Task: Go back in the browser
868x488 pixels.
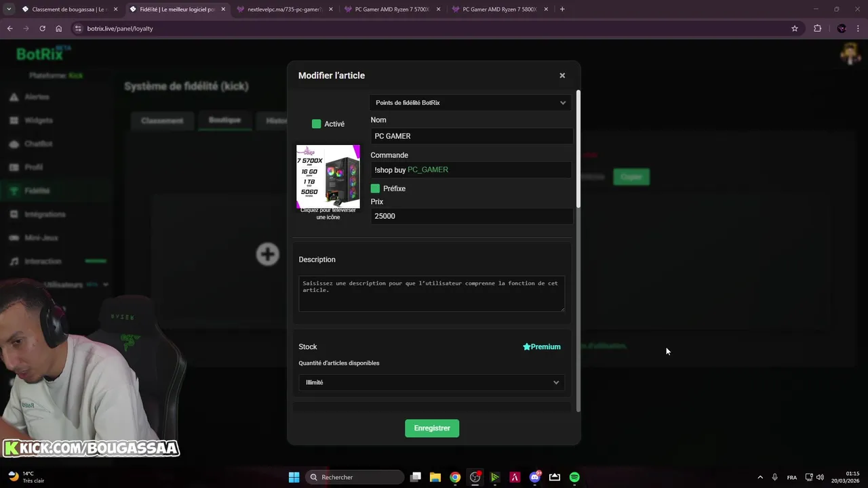Action: tap(9, 28)
